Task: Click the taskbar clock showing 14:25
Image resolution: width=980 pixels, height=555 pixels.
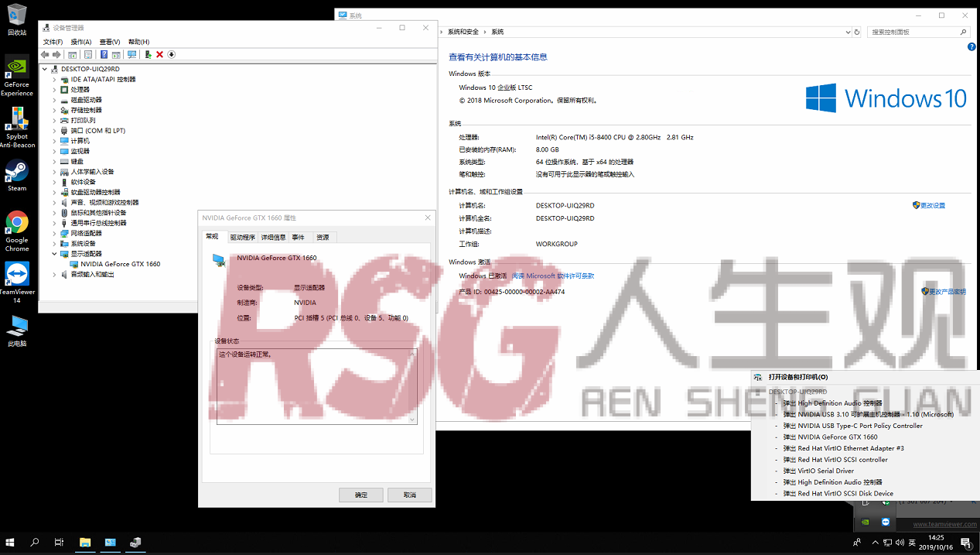Action: point(937,543)
